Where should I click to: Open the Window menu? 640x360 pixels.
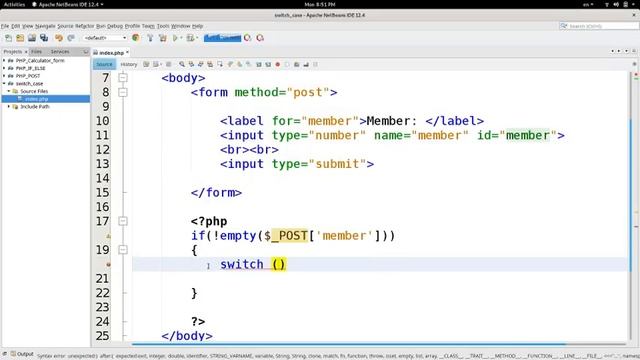point(180,26)
